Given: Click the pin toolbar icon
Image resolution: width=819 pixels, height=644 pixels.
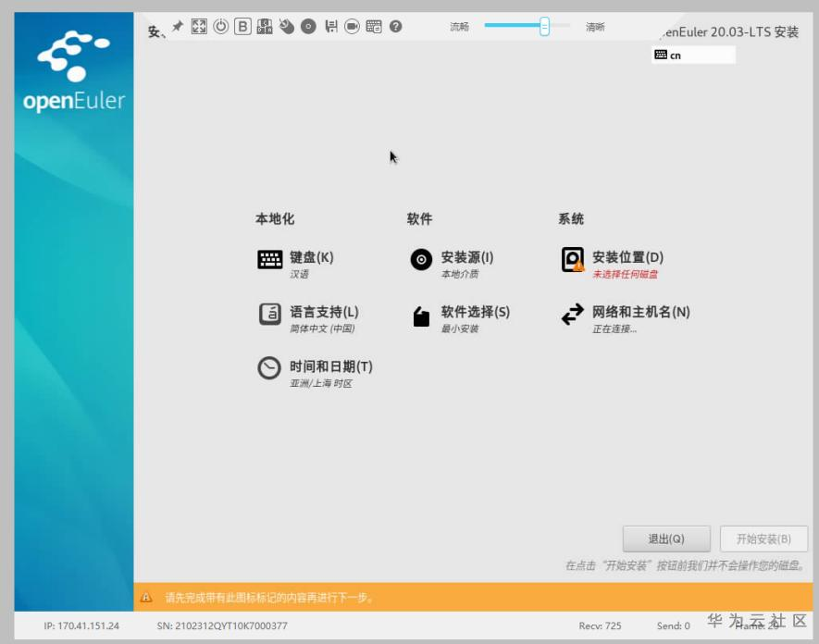Looking at the screenshot, I should (178, 26).
